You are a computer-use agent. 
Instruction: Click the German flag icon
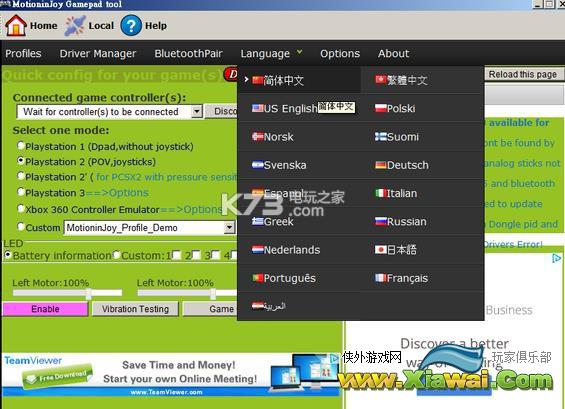coord(381,165)
